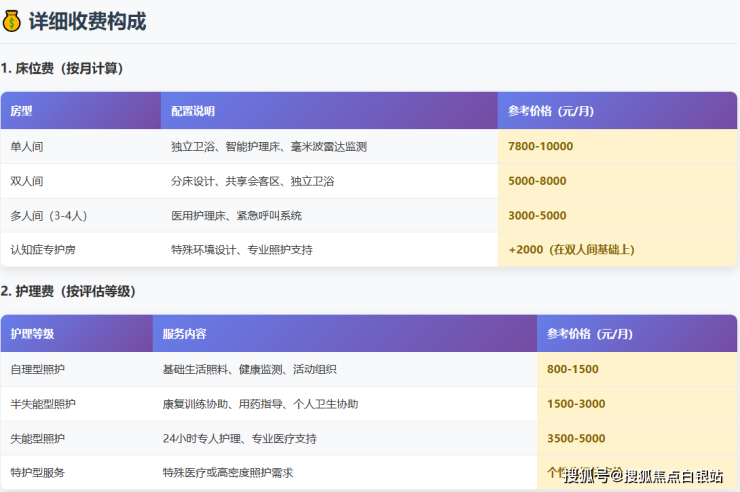Click the +2000 (在双人间基础上) price cell
The height and width of the screenshot is (492, 740).
click(x=571, y=249)
